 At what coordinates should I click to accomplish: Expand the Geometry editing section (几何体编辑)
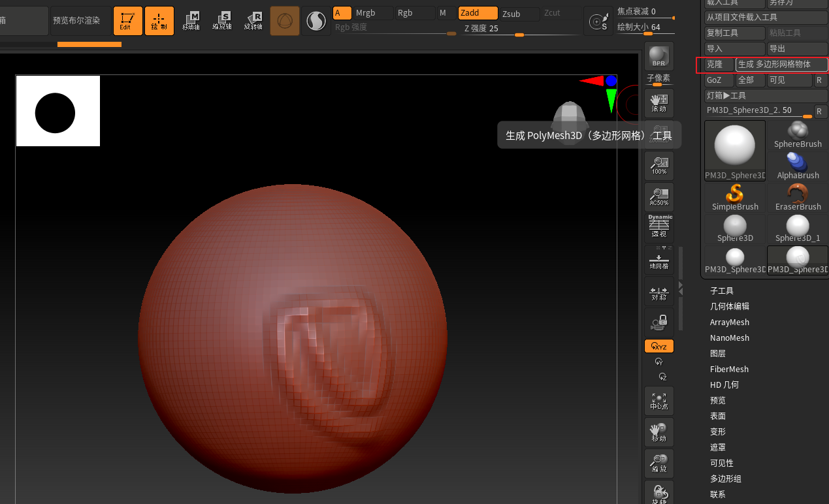tap(730, 306)
